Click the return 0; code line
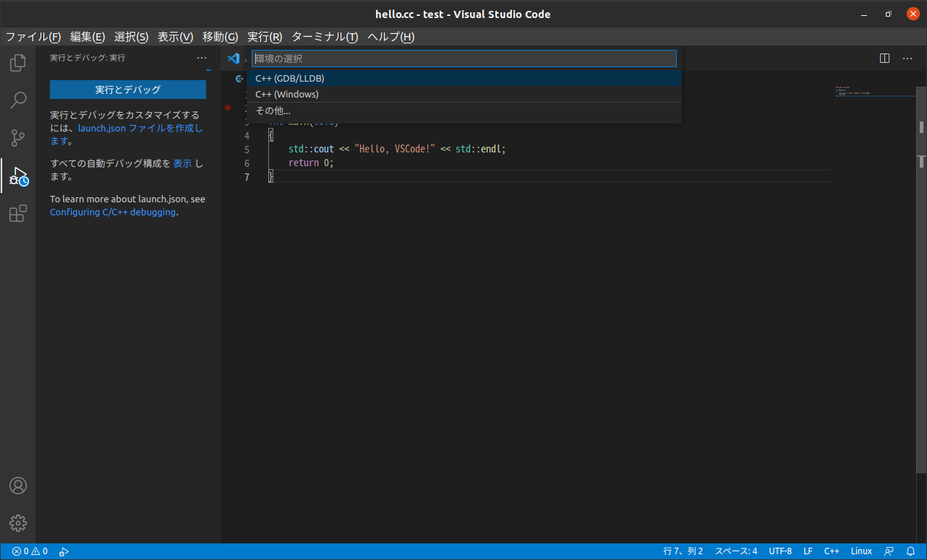 pyautogui.click(x=311, y=163)
